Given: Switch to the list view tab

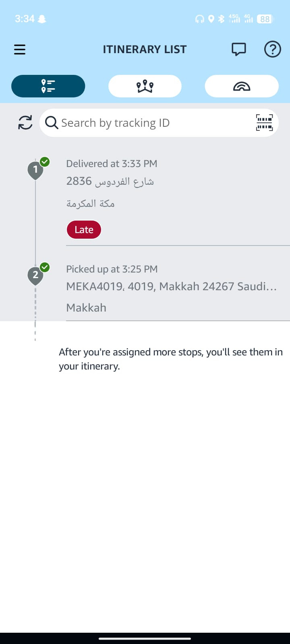Looking at the screenshot, I should coord(48,86).
